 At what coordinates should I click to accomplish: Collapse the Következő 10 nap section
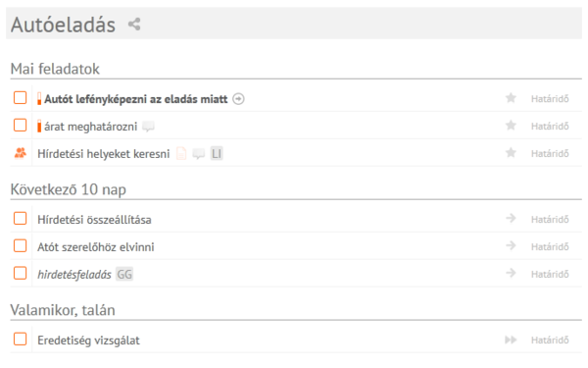pos(68,189)
